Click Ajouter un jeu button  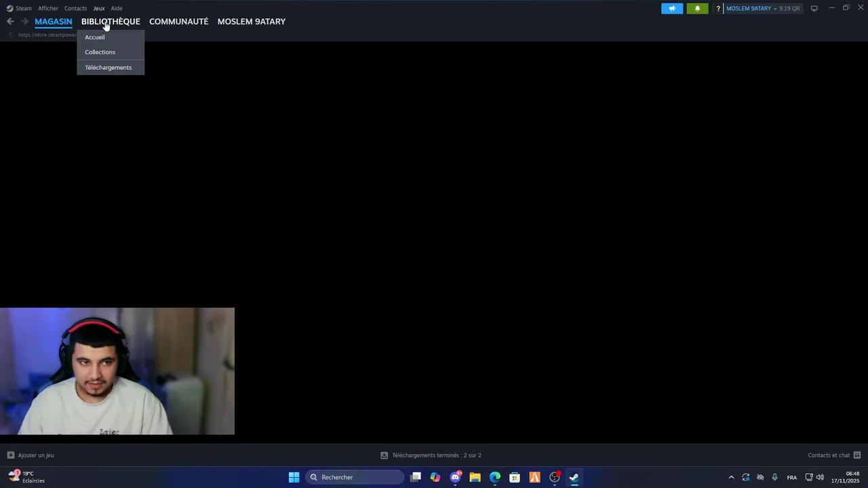click(x=31, y=455)
